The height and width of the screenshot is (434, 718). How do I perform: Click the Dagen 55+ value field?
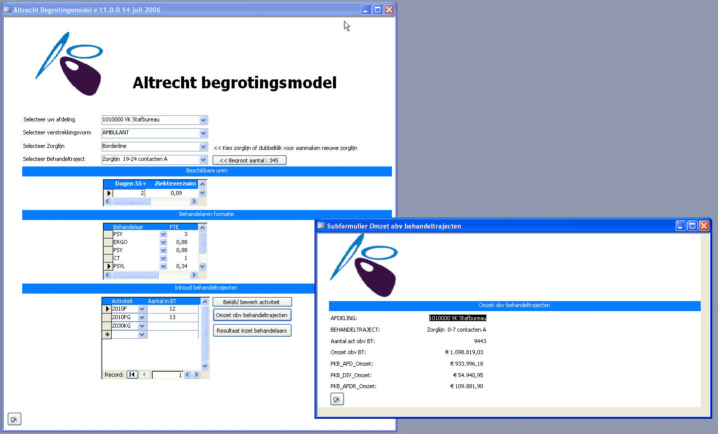pyautogui.click(x=129, y=193)
